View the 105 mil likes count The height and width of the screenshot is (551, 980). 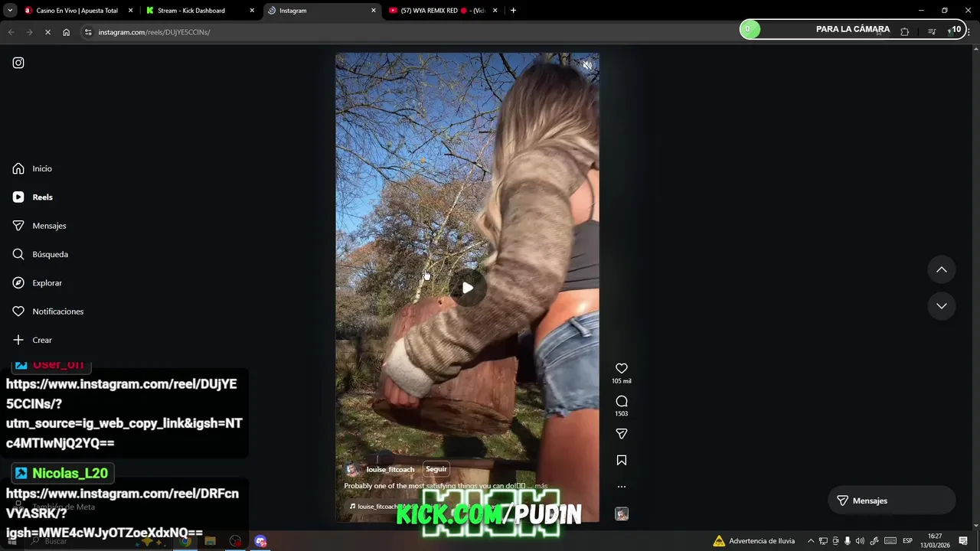pos(622,381)
